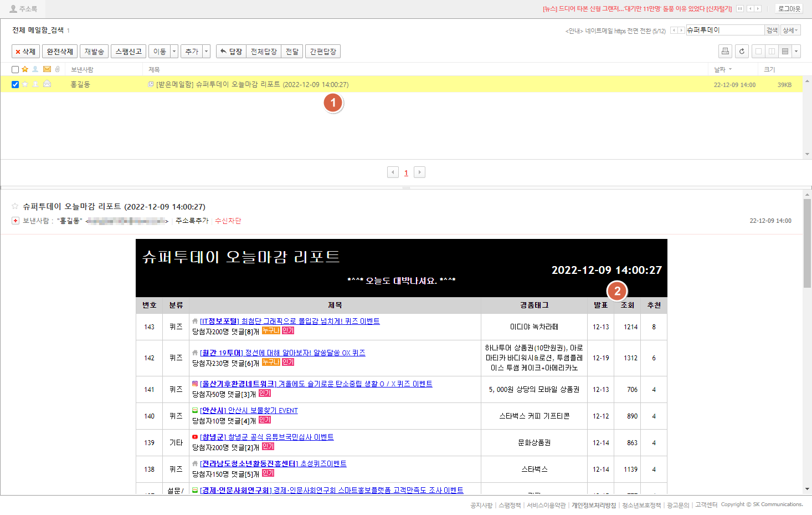Click the star icon in list header
812x515 pixels.
[x=25, y=69]
